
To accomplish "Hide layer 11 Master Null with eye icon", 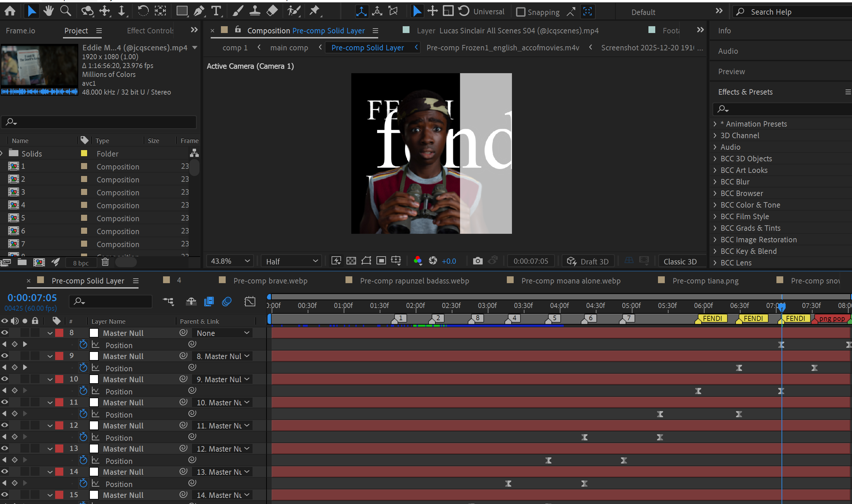I will 5,402.
